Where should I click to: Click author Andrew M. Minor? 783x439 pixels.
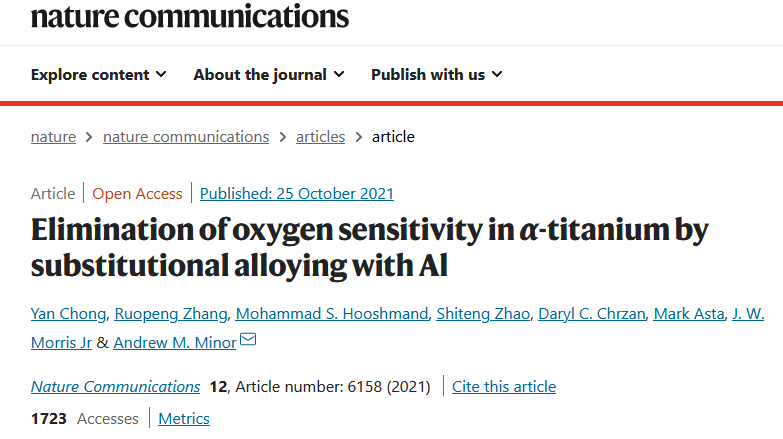tap(175, 343)
